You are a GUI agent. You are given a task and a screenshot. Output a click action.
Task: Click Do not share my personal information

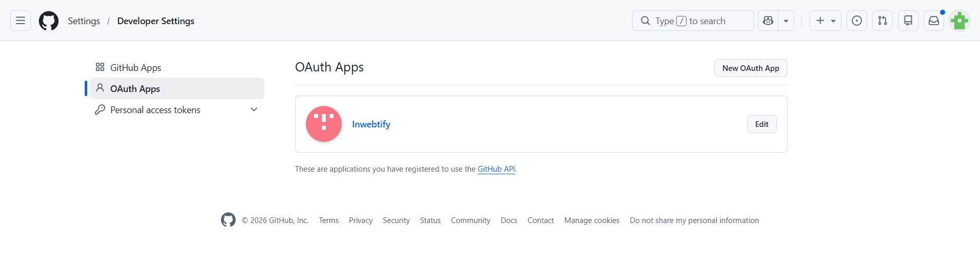(694, 220)
